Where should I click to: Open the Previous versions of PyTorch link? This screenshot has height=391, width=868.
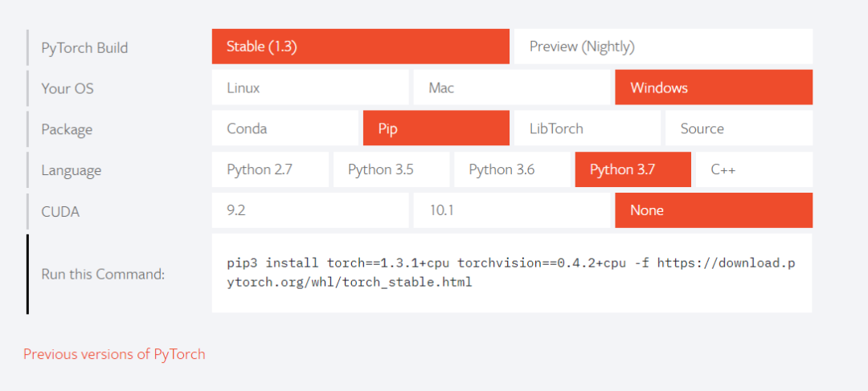(114, 354)
